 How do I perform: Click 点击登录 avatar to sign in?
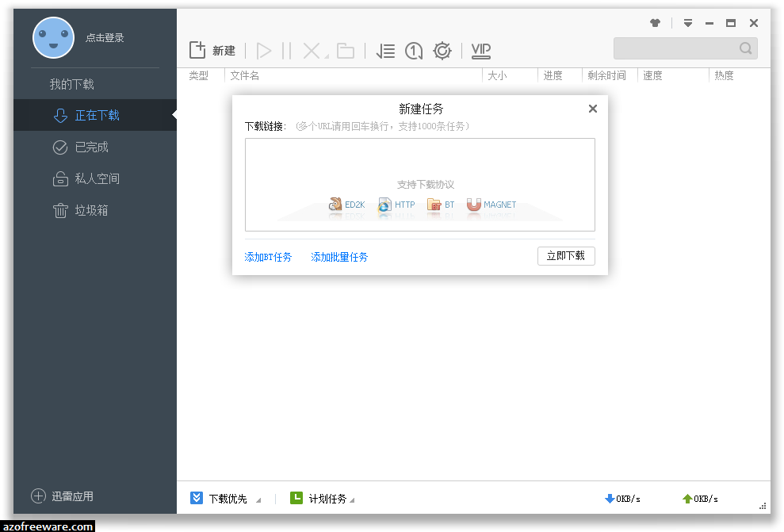coord(54,37)
